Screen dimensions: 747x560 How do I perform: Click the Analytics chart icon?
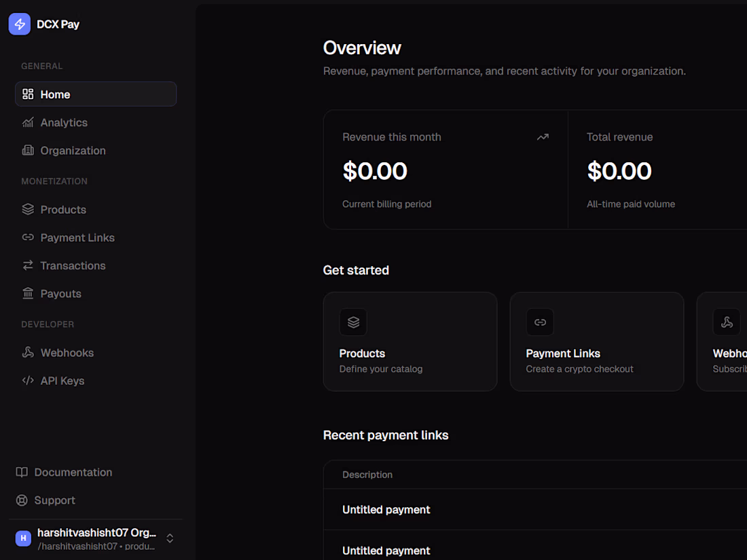click(28, 122)
